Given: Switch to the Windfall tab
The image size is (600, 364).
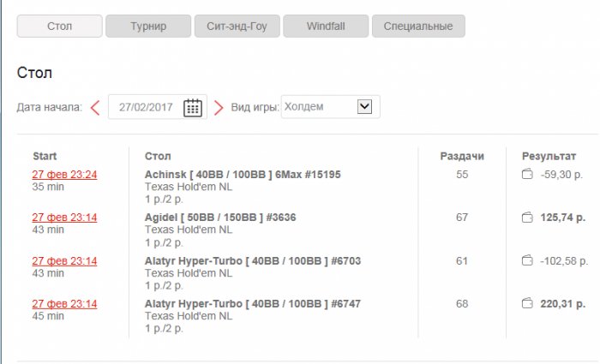Looking at the screenshot, I should click(326, 26).
